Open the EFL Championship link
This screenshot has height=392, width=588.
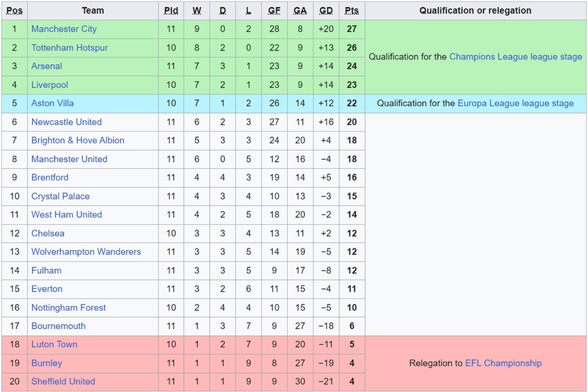503,363
